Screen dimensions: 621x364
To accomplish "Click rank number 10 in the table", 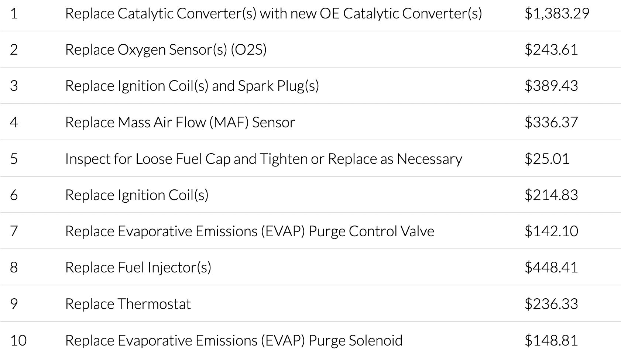I will point(18,340).
